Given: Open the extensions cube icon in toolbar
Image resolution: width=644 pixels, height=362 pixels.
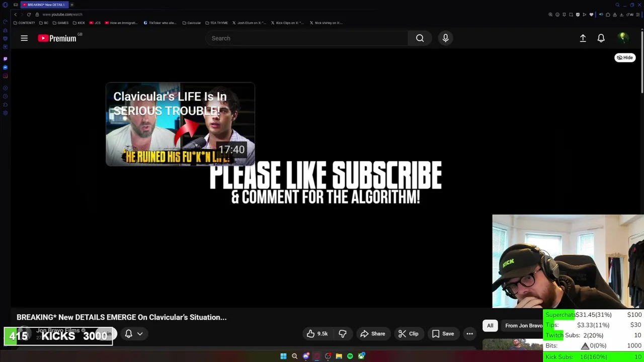Looking at the screenshot, I should 608,15.
